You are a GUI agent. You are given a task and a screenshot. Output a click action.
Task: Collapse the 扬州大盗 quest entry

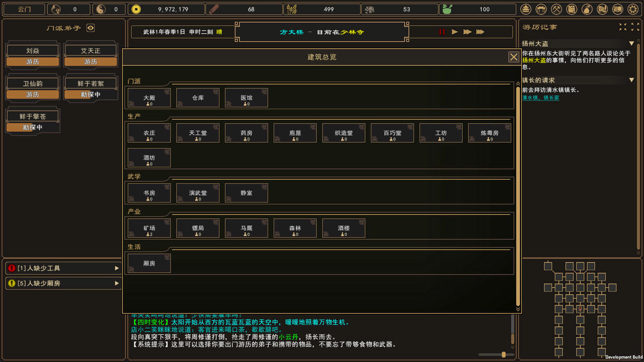point(631,44)
